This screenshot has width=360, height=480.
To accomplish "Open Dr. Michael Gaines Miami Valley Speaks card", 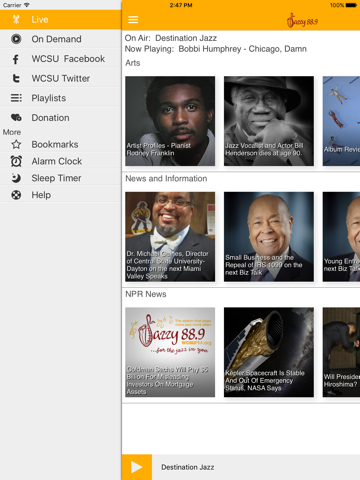I will pyautogui.click(x=170, y=237).
